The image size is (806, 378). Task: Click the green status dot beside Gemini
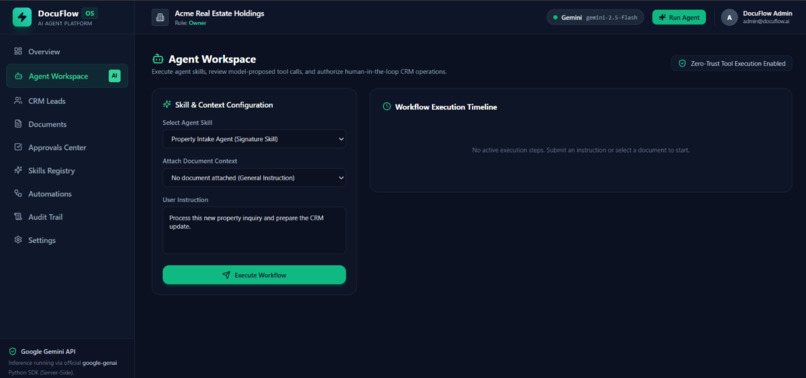(x=555, y=17)
